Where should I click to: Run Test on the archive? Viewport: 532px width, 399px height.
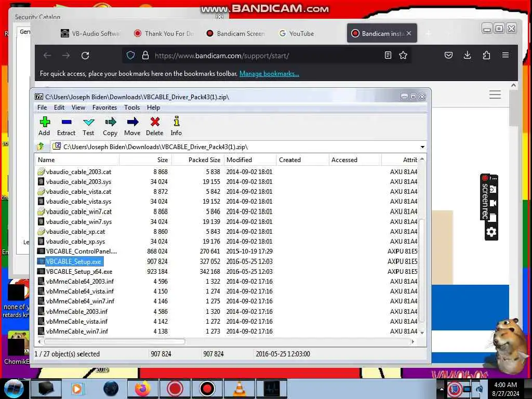[88, 126]
